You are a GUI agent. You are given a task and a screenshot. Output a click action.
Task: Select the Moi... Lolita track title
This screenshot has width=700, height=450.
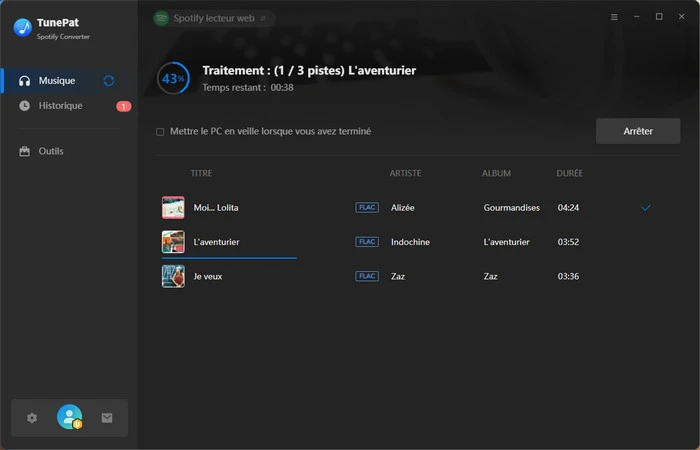(216, 208)
